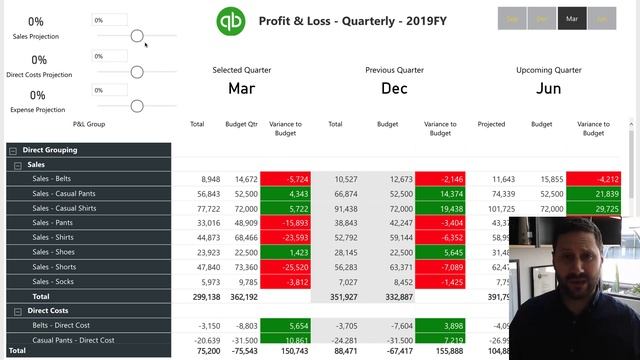The image size is (640, 360).
Task: Click the green 5,645 variance cell
Action: (x=440, y=252)
